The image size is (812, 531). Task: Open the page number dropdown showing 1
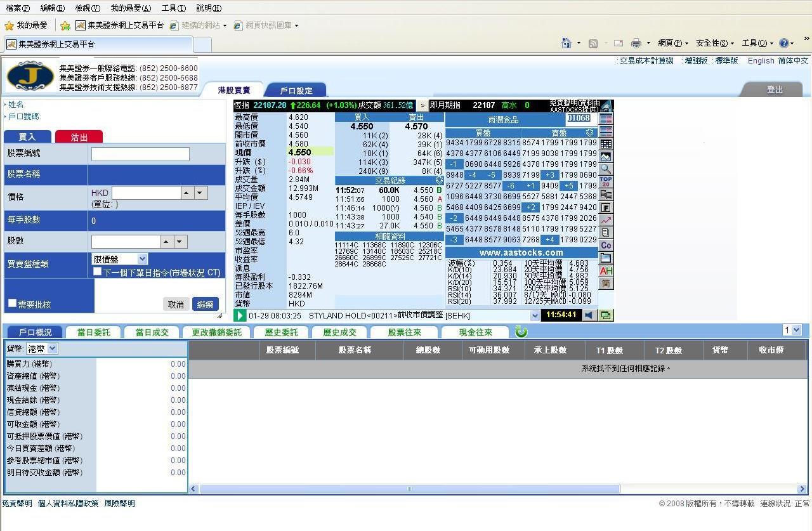click(792, 330)
